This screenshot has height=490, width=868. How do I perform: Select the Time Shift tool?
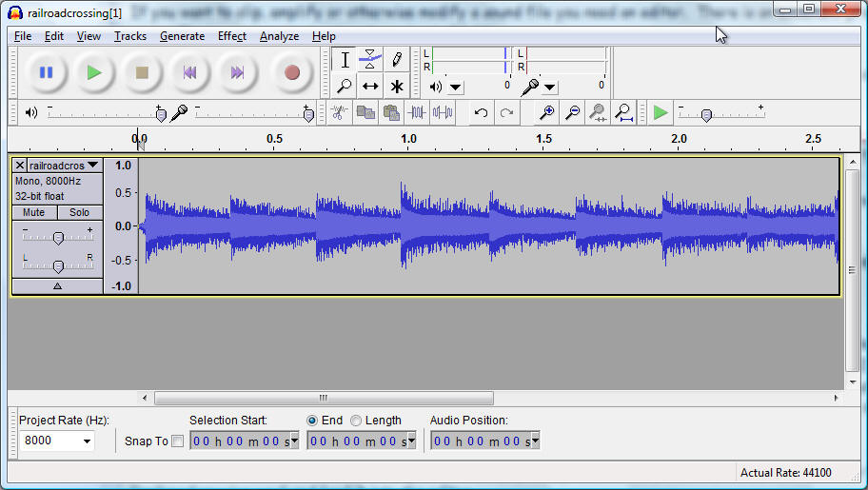pyautogui.click(x=370, y=87)
